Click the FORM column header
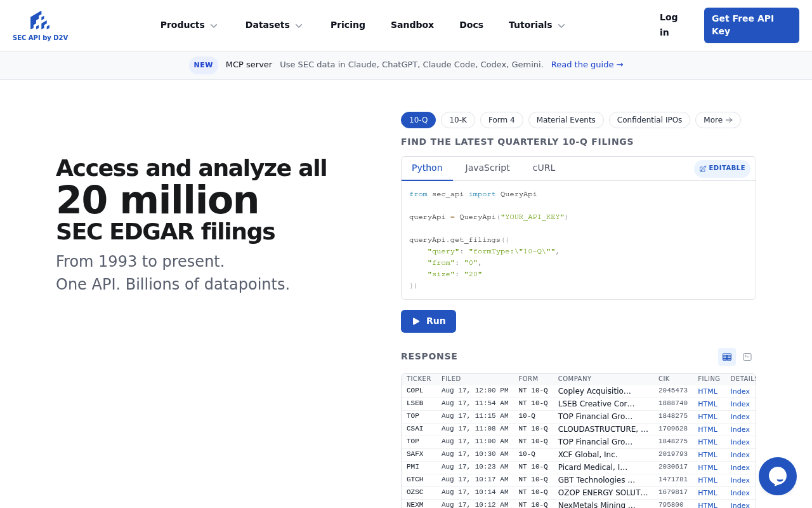Image resolution: width=812 pixels, height=508 pixels. tap(527, 379)
